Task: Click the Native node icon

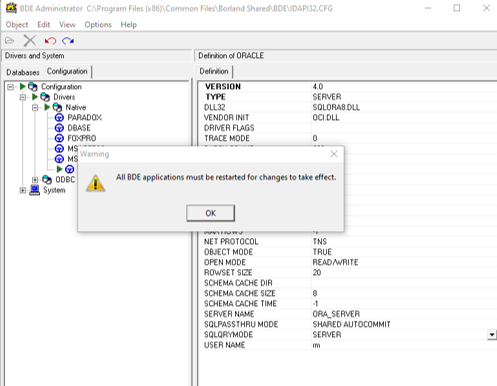Action: (x=57, y=107)
